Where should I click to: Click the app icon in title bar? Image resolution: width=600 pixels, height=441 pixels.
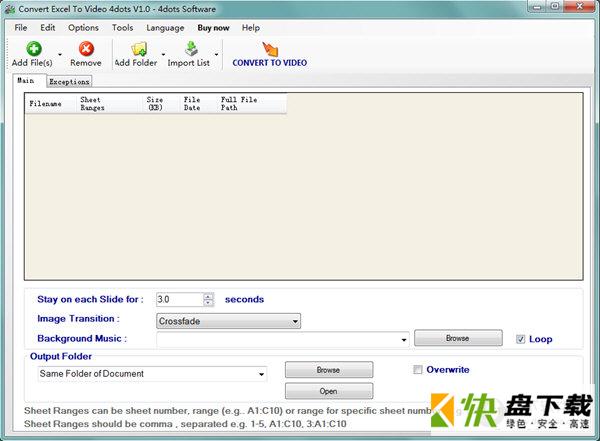pyautogui.click(x=10, y=9)
